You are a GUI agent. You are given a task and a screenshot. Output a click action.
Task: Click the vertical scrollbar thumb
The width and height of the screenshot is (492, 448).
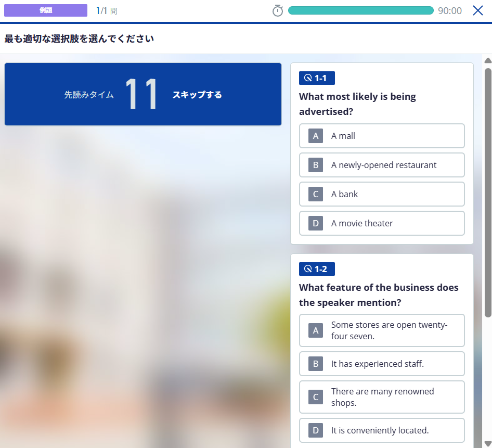click(x=488, y=191)
